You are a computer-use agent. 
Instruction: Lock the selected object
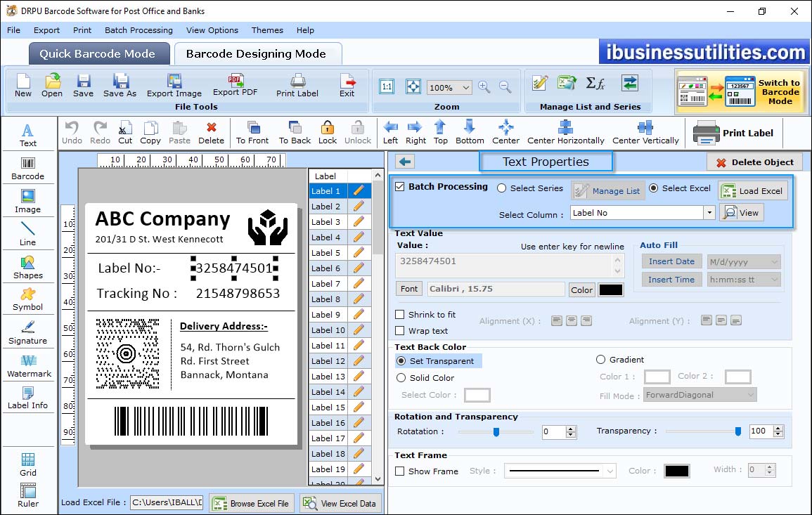328,133
